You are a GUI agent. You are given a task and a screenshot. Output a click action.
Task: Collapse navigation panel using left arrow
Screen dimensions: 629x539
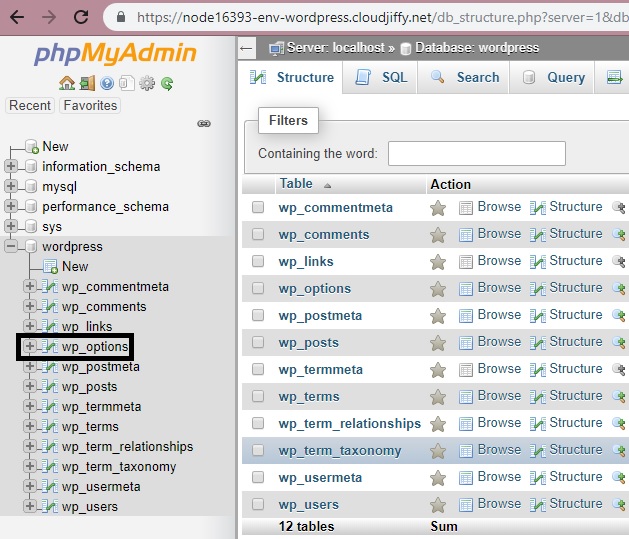pos(246,49)
